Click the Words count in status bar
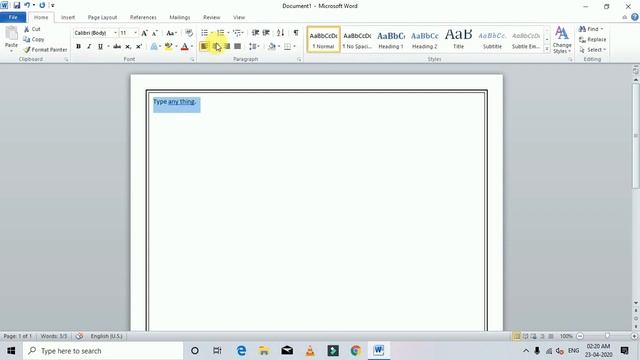The image size is (640, 360). 53,336
